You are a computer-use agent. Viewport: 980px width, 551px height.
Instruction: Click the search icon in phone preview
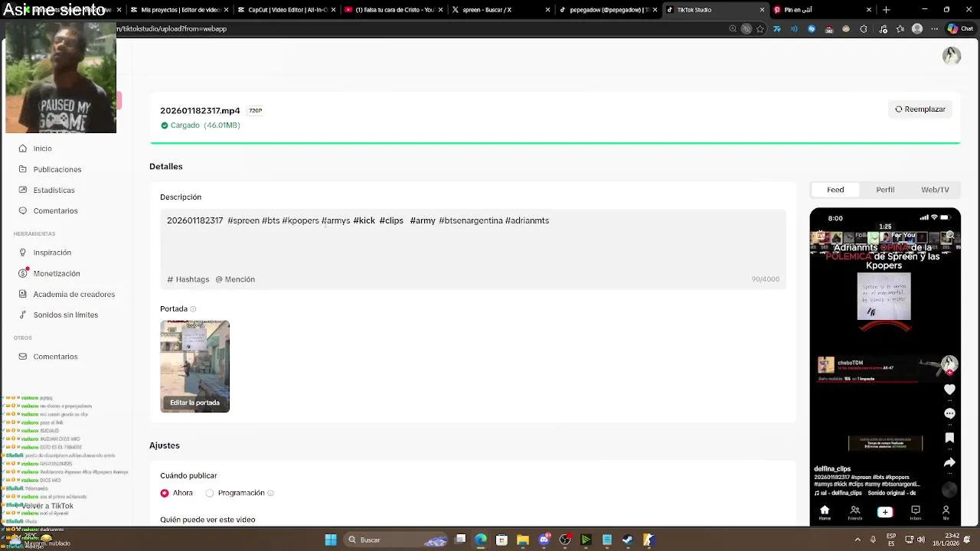click(950, 236)
